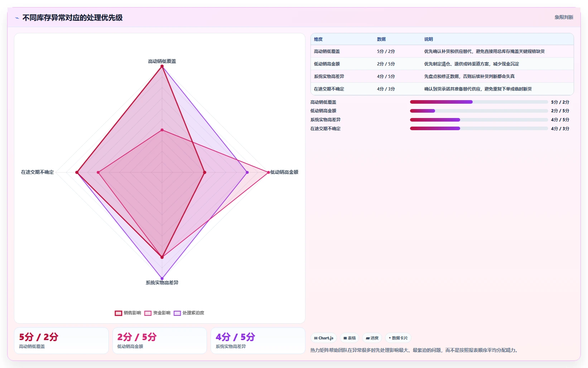
Task: Click the 维度 column header
Action: (318, 39)
